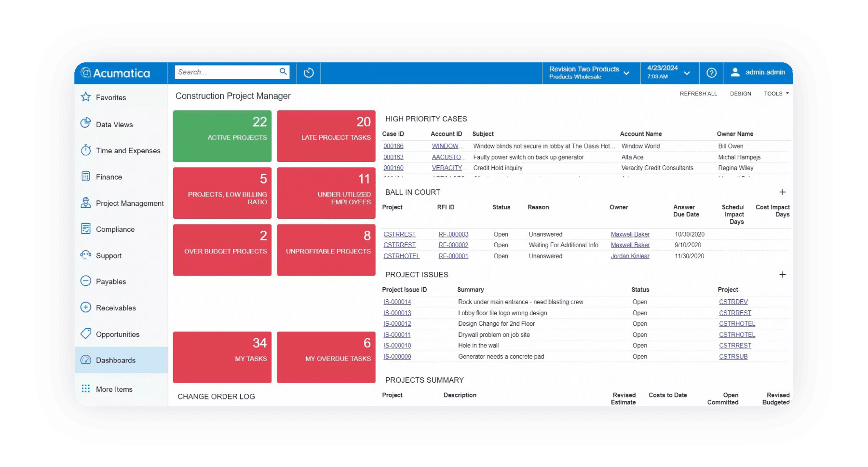Click the Project Management worker icon
This screenshot has width=868, height=467.
click(86, 203)
